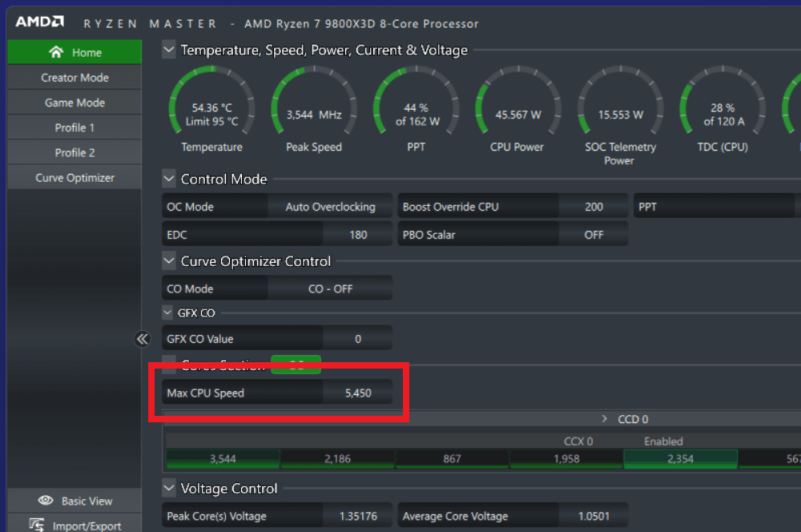Screen dimensions: 801x532
Task: Collapse the Voltage Control section
Action: point(168,488)
